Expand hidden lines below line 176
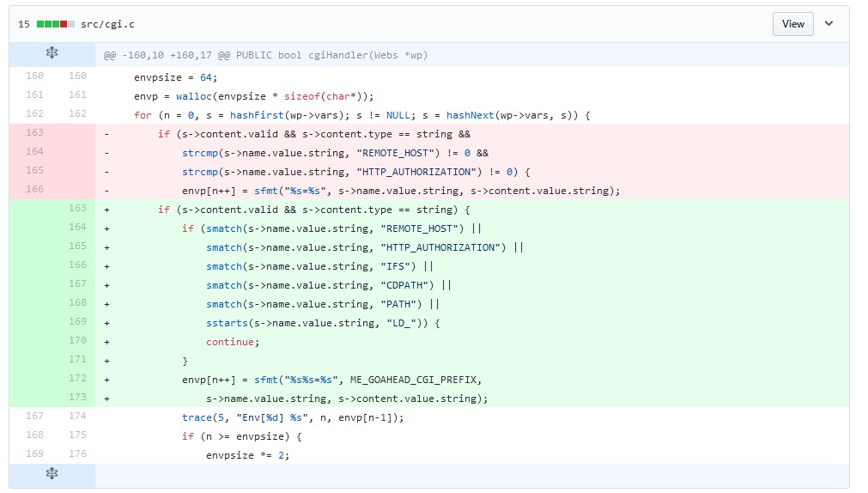Screen dimensions: 868x493 pyautogui.click(x=52, y=474)
